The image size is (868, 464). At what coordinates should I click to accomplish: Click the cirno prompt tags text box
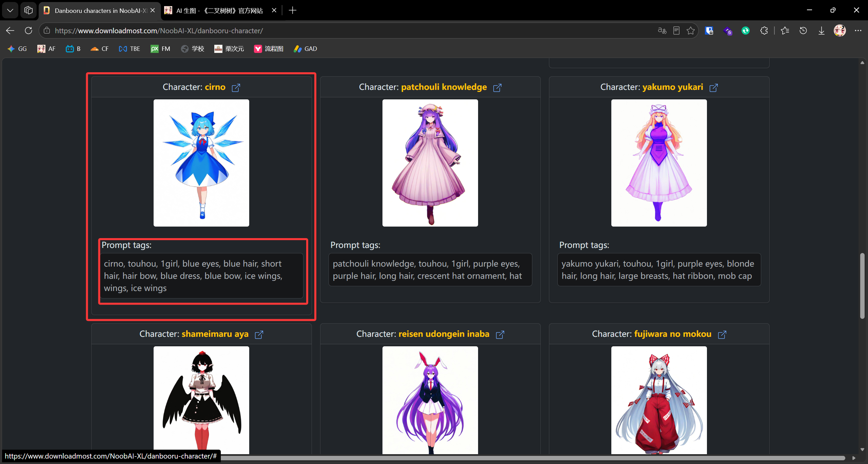201,276
